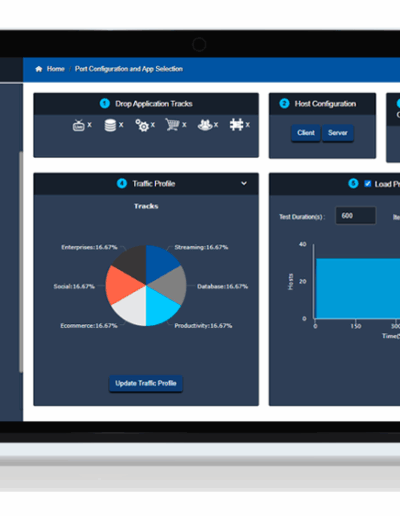The width and height of the screenshot is (400, 516).
Task: Open the Home breadcrumb link
Action: pos(56,69)
